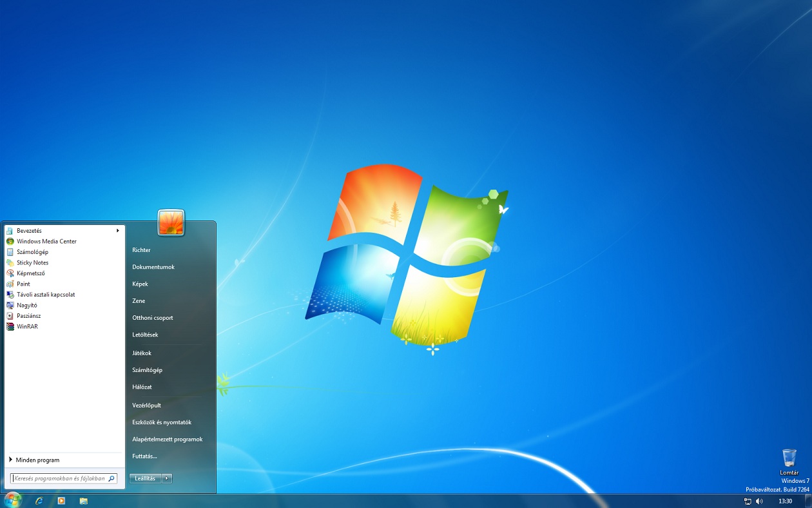The width and height of the screenshot is (812, 508).
Task: Open Zene library
Action: [x=139, y=301]
